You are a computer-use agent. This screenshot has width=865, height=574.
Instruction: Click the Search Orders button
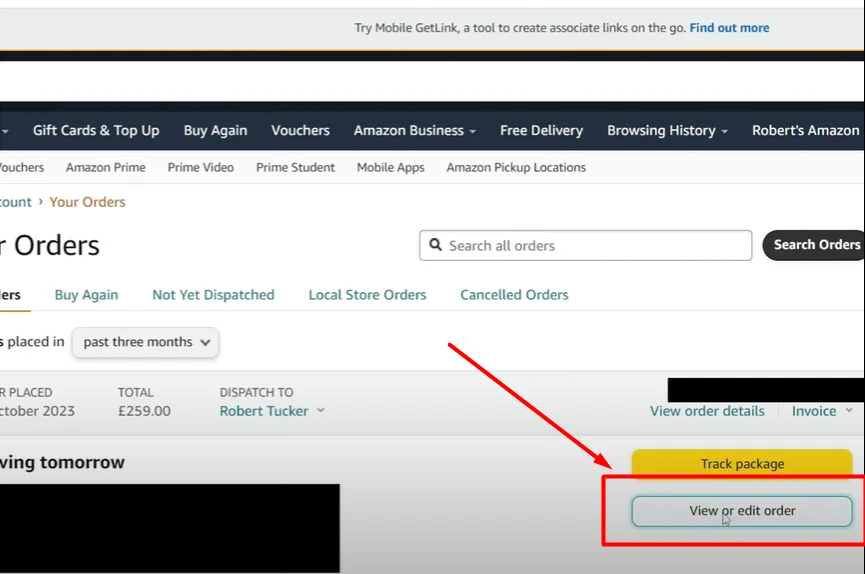(814, 245)
